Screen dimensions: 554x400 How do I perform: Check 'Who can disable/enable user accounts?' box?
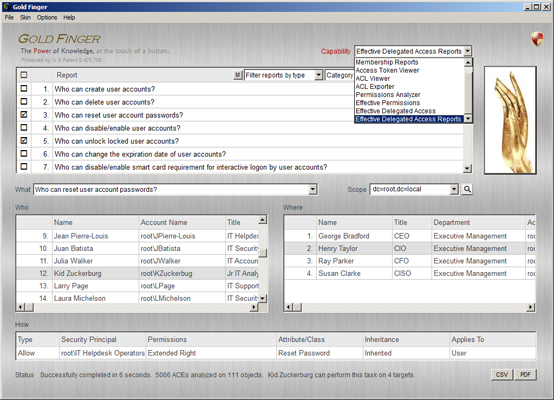[24, 128]
